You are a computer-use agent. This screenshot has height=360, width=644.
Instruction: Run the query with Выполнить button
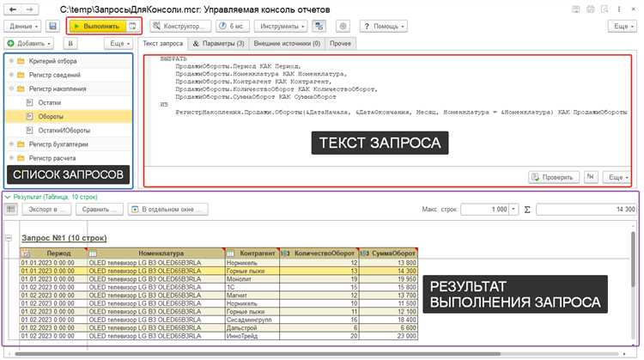tap(97, 26)
